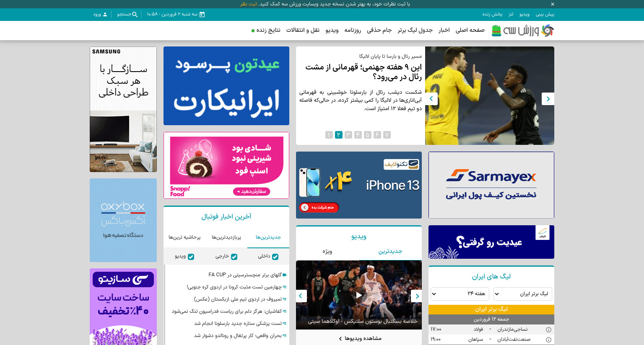
Task: Open the نقل و انتقالات menu item
Action: (x=303, y=30)
